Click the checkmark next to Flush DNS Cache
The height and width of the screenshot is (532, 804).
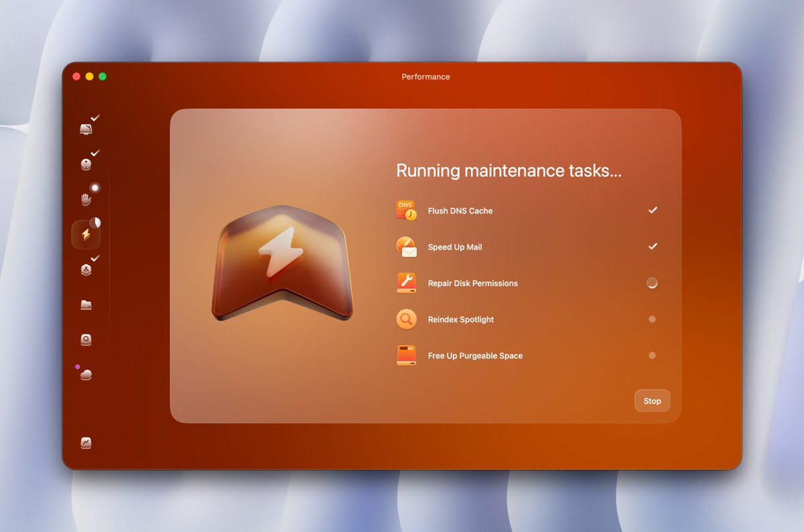pos(653,210)
